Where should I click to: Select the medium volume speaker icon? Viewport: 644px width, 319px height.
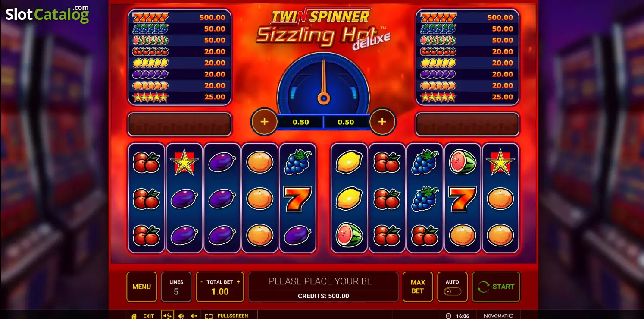coord(181,316)
